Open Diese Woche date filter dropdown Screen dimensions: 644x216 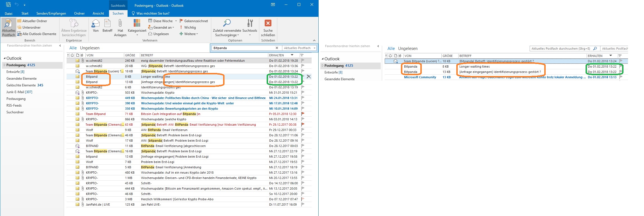coord(163,21)
